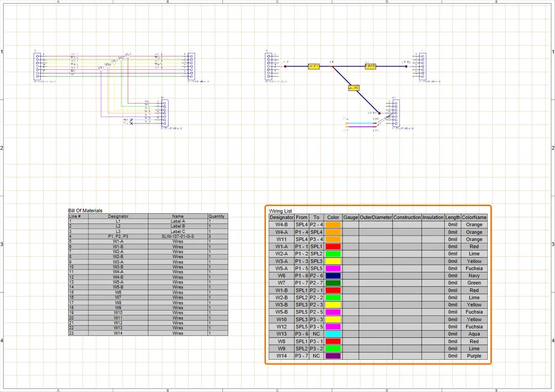The width and height of the screenshot is (555, 392).
Task: Select the Wiring List table title
Action: (x=280, y=211)
